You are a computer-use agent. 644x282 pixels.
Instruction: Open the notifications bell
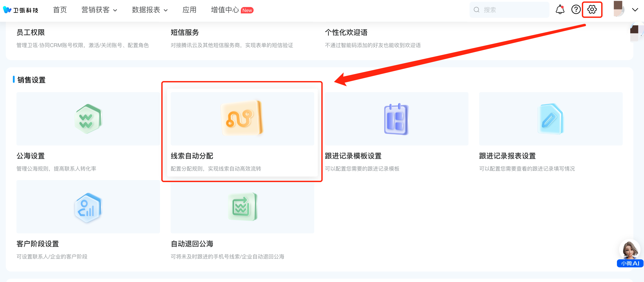(560, 10)
